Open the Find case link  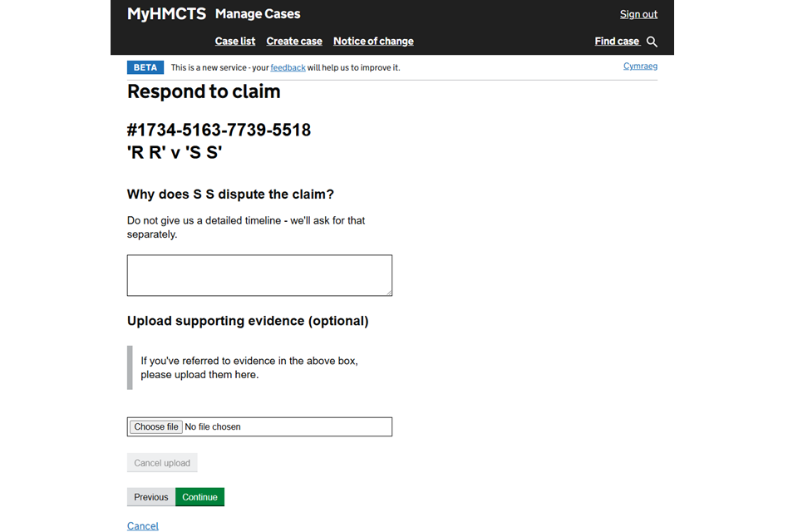pyautogui.click(x=617, y=42)
